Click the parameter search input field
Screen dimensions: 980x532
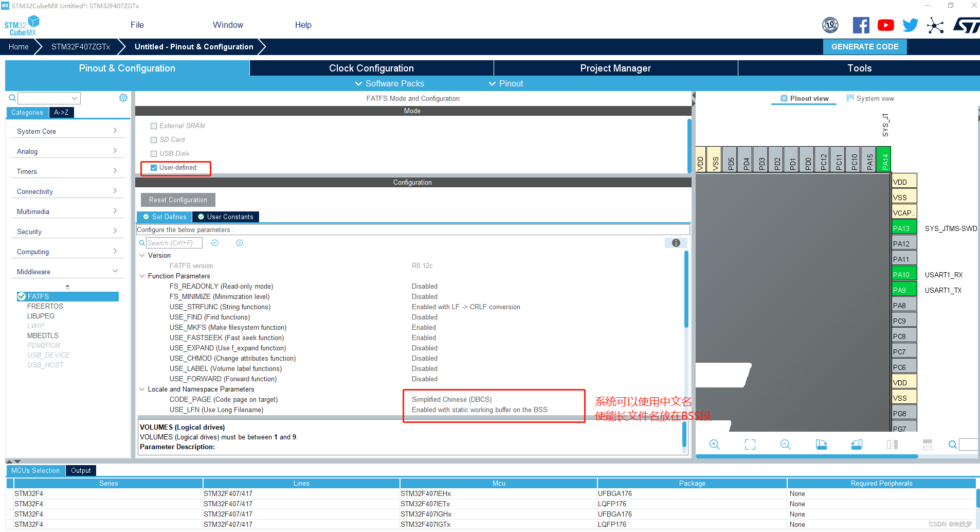click(x=174, y=243)
